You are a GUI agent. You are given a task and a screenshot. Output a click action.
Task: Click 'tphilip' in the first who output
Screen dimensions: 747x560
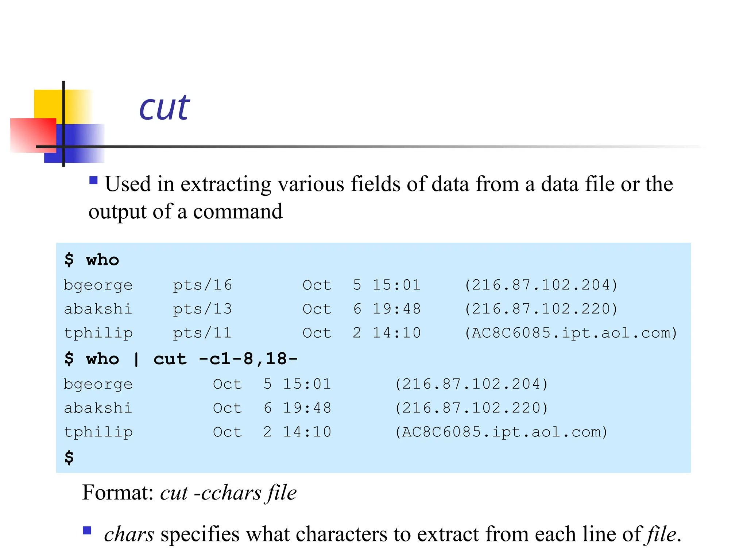pos(98,333)
